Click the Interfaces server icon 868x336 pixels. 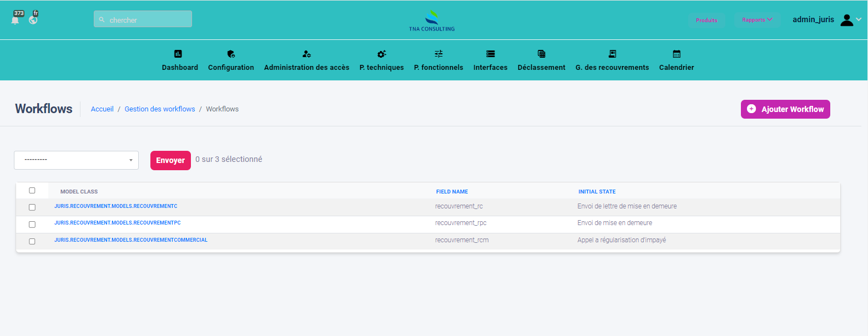[x=490, y=54]
